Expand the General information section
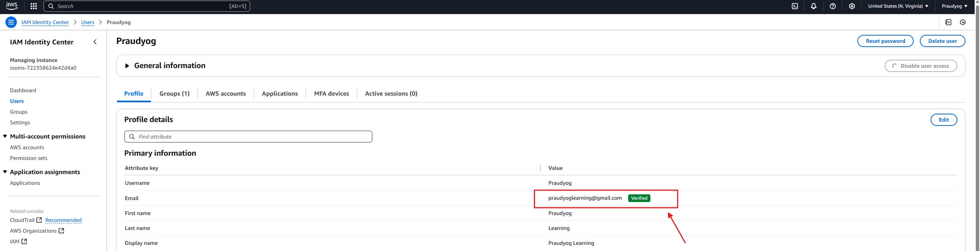Image resolution: width=980 pixels, height=251 pixels. (x=127, y=66)
